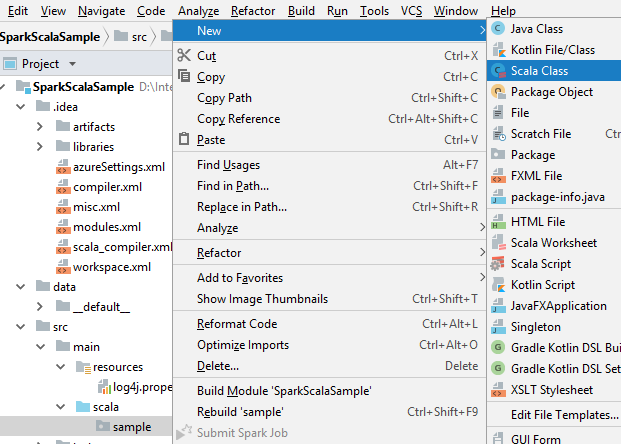Open the Refactor submenu in context menu
The height and width of the screenshot is (444, 621).
[x=219, y=253]
